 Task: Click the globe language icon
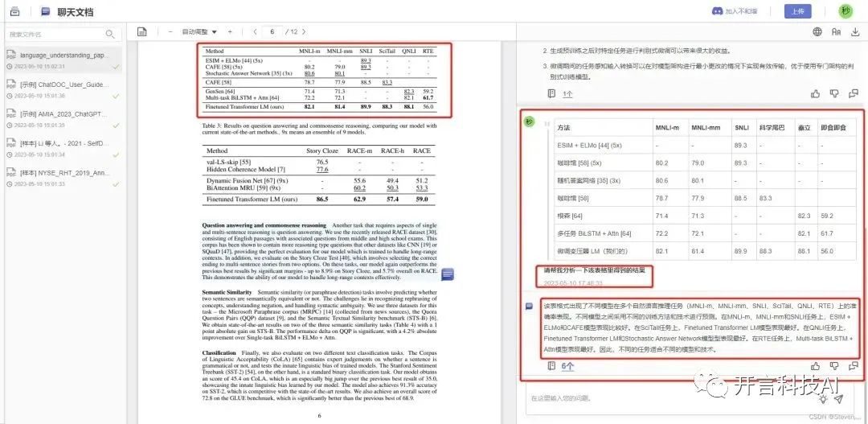tap(817, 31)
